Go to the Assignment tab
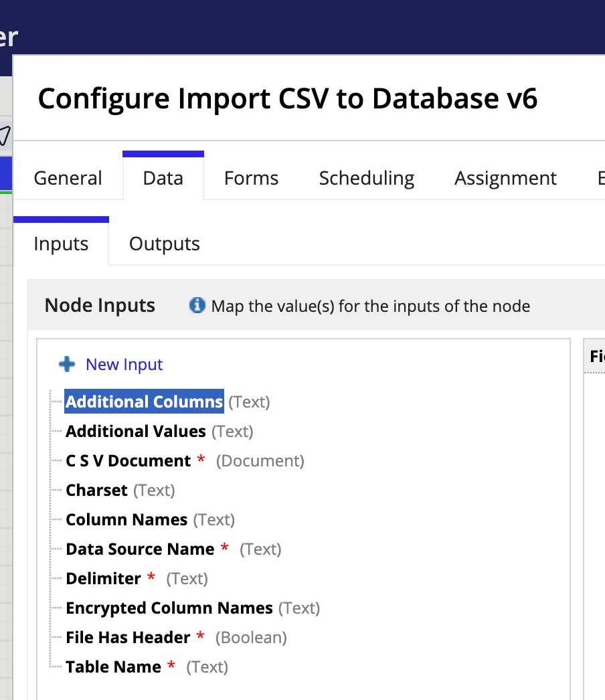Viewport: 605px width, 700px height. [x=505, y=178]
